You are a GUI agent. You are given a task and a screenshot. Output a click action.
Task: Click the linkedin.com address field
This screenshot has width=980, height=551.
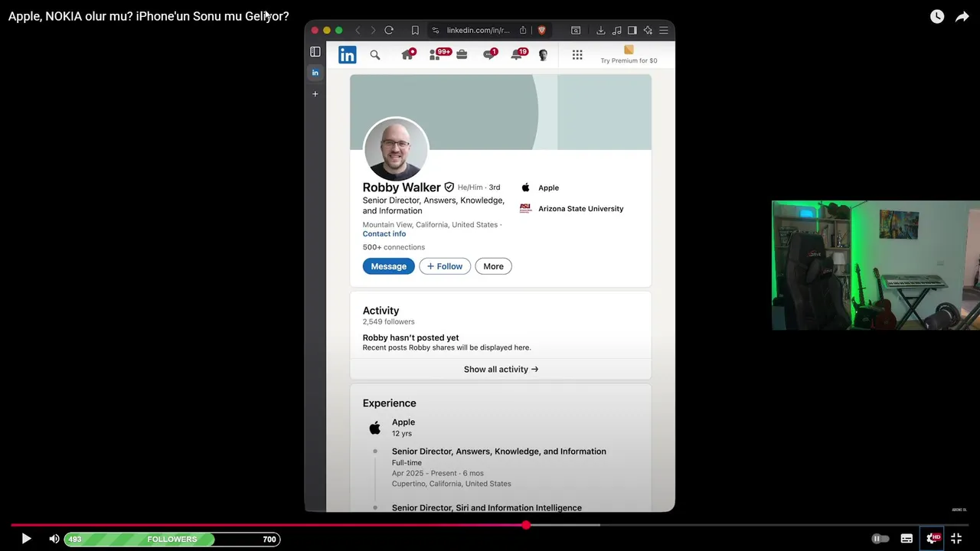click(x=479, y=31)
